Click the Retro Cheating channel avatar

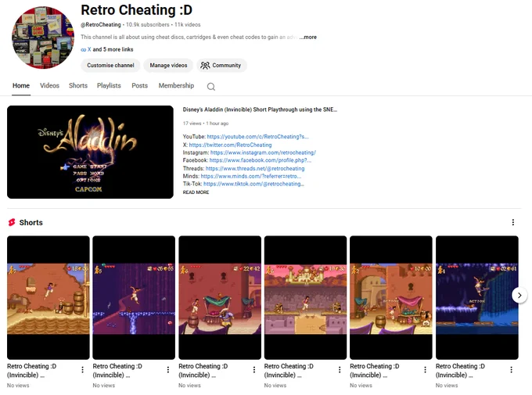point(43,38)
